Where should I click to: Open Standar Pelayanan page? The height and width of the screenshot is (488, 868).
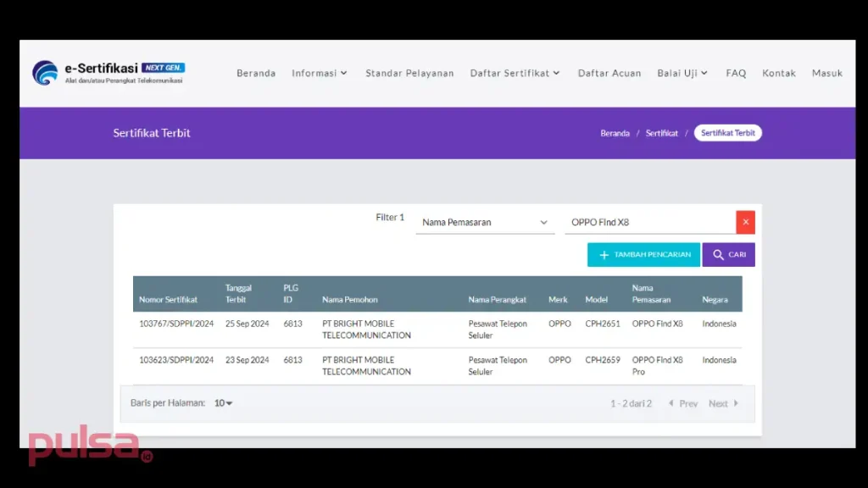point(409,73)
